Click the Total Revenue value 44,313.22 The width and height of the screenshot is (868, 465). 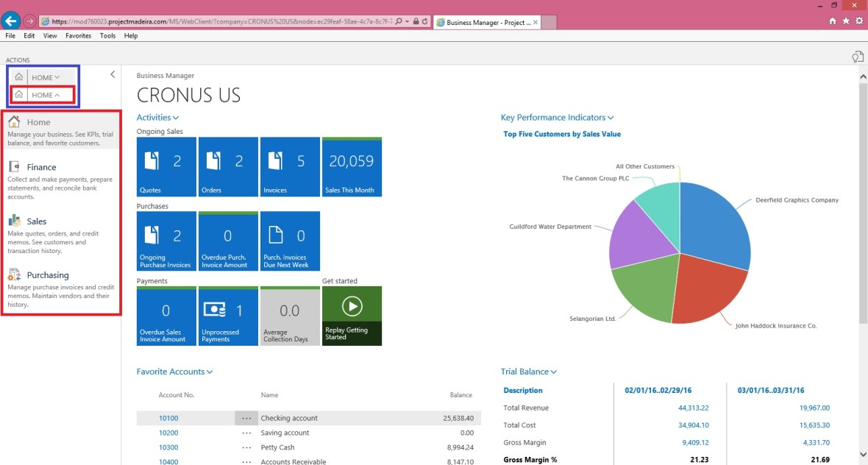(x=693, y=408)
